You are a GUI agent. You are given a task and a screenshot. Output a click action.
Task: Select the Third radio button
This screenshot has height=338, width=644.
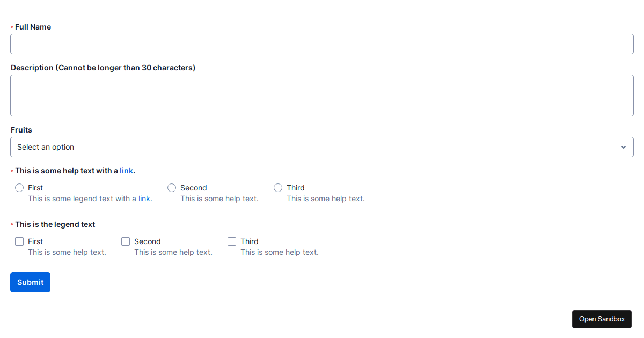coord(278,188)
